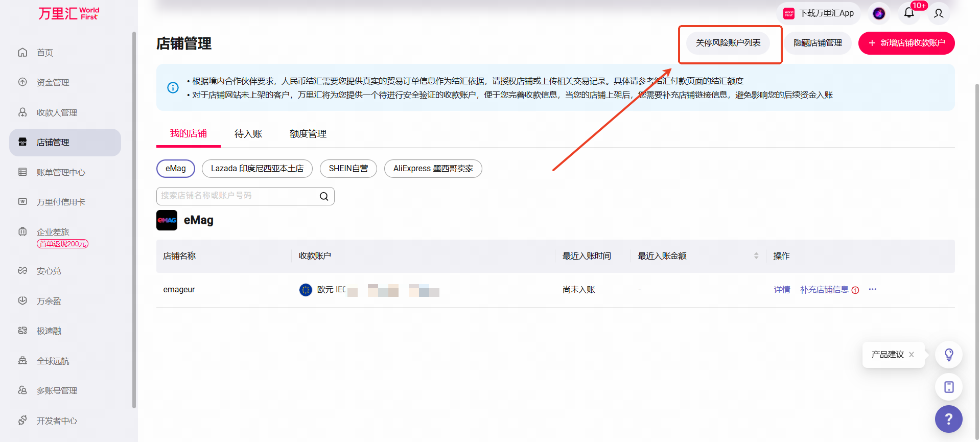This screenshot has height=442, width=980.
Task: Click the 隐藏店铺管理 button
Action: point(818,43)
